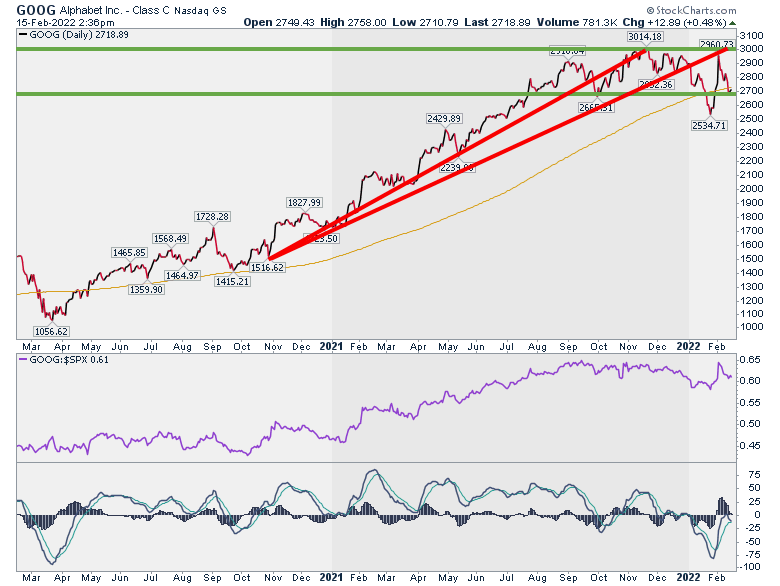Click the green up-triangle change indicator
Viewport: 780px width, 586px height.
[x=732, y=23]
